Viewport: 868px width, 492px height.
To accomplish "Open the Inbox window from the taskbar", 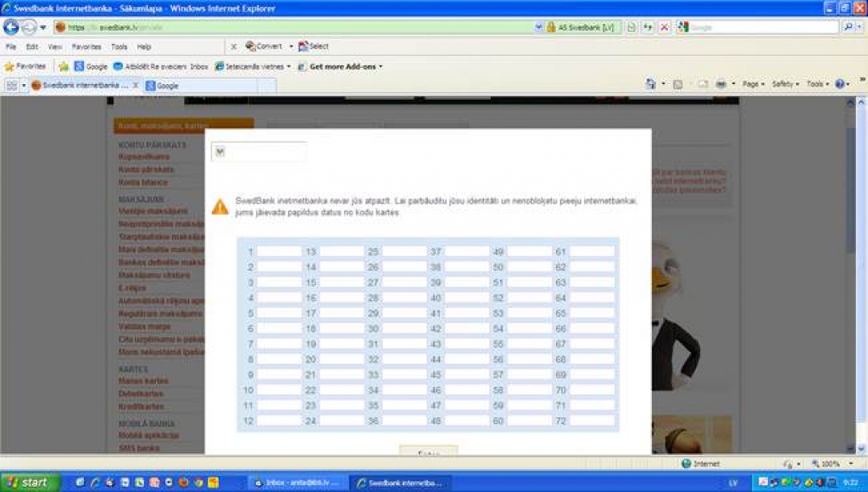I will tap(297, 483).
